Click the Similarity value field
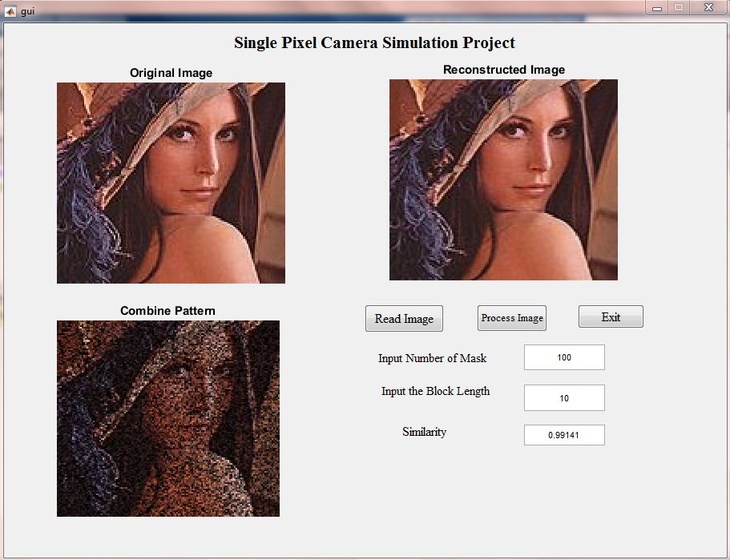 [x=564, y=435]
